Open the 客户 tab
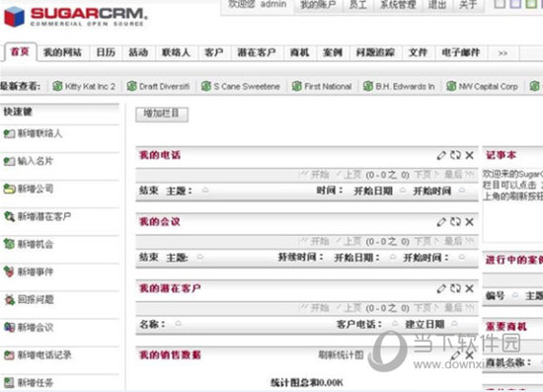Image resolution: width=543 pixels, height=392 pixels. click(214, 52)
